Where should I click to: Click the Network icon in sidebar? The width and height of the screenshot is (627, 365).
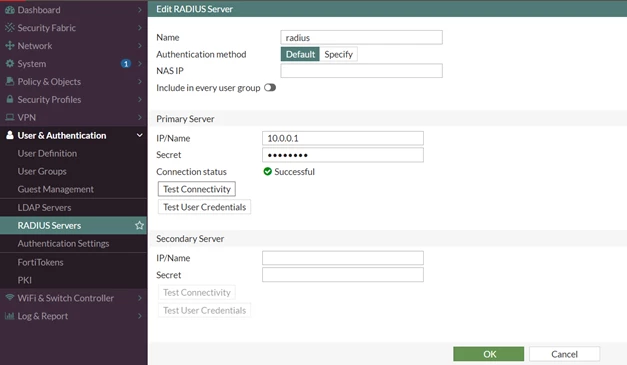pyautogui.click(x=10, y=46)
